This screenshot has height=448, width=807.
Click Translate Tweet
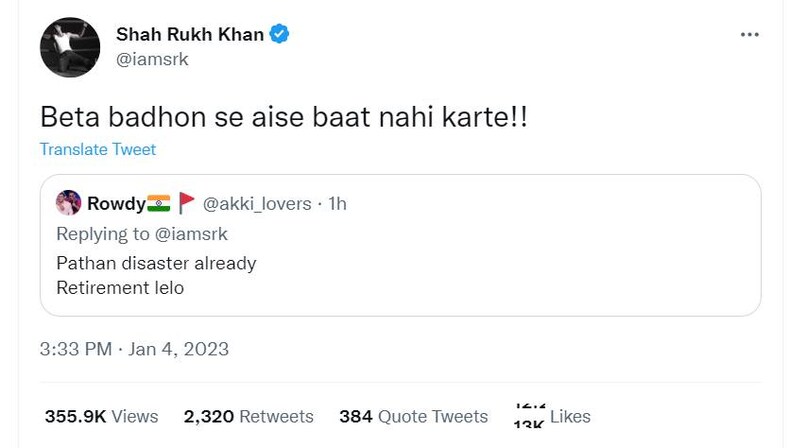(x=98, y=149)
